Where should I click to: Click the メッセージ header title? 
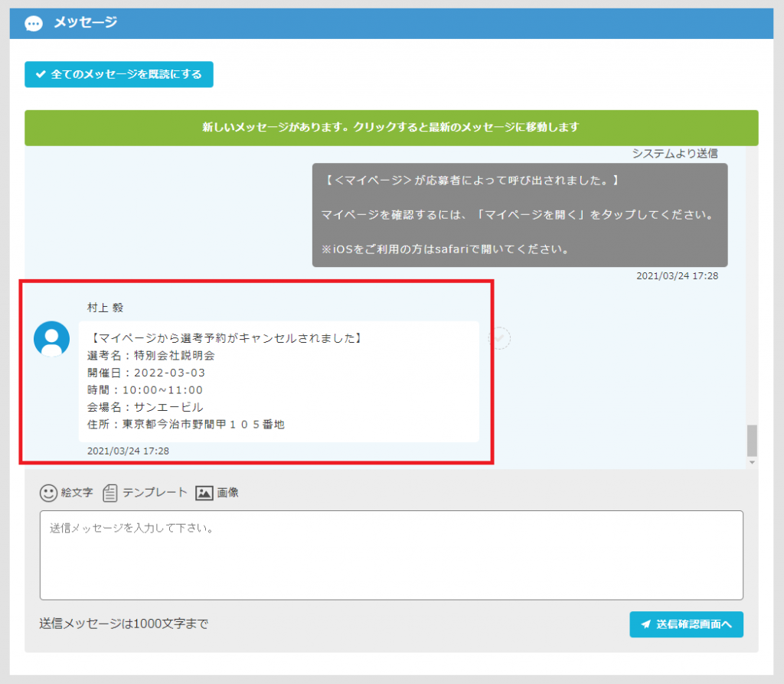pyautogui.click(x=85, y=23)
